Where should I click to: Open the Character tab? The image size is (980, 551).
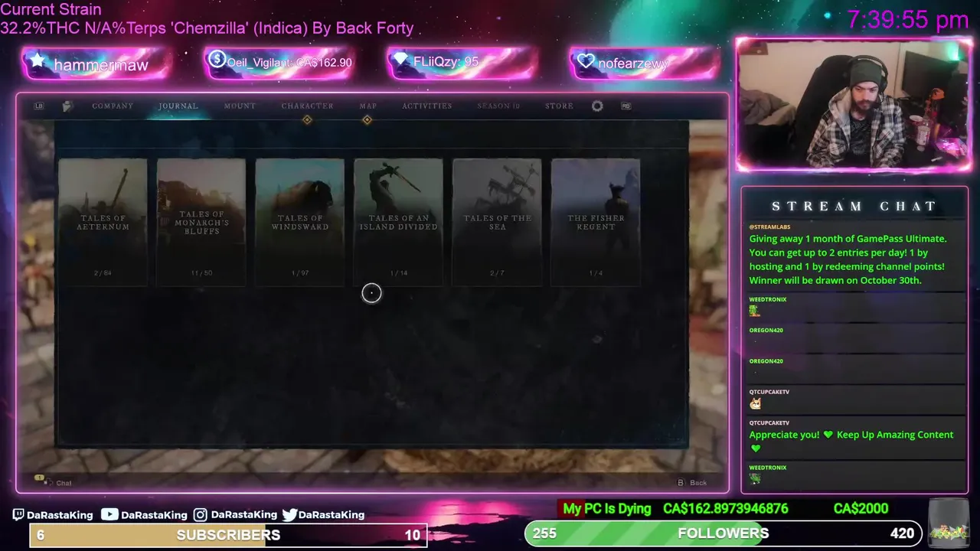point(307,106)
